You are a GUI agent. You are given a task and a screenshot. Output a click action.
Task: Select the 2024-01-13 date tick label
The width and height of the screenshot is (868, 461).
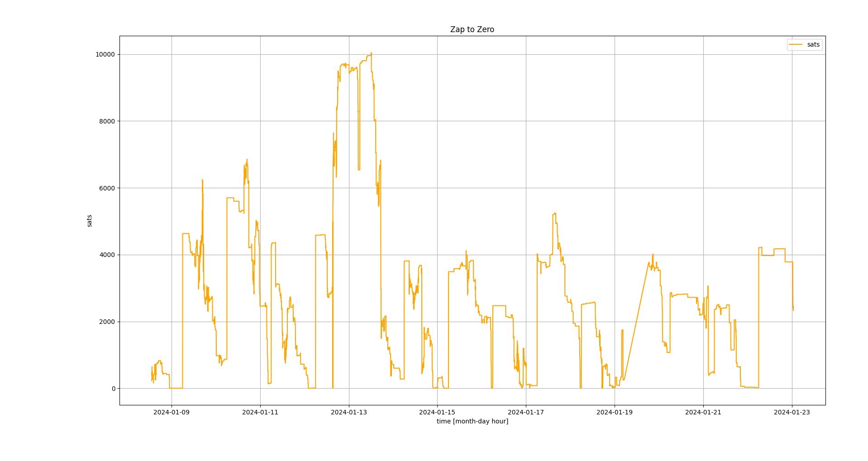click(349, 412)
